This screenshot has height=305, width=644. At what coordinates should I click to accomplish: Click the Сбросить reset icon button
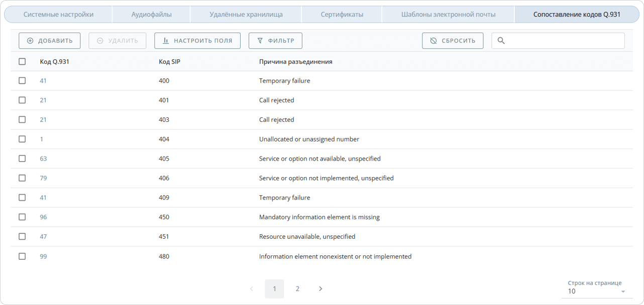pyautogui.click(x=434, y=41)
